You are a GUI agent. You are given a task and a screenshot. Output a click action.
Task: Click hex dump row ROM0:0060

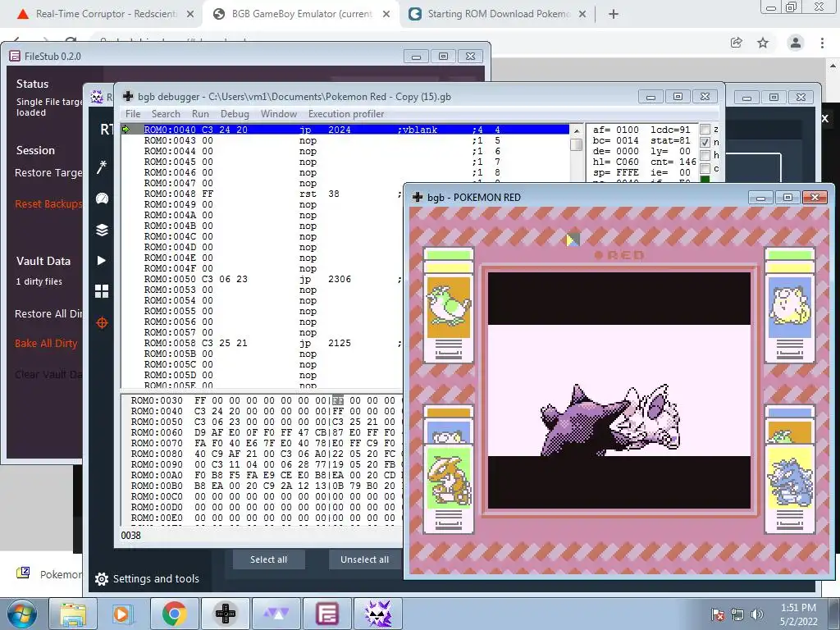262,432
